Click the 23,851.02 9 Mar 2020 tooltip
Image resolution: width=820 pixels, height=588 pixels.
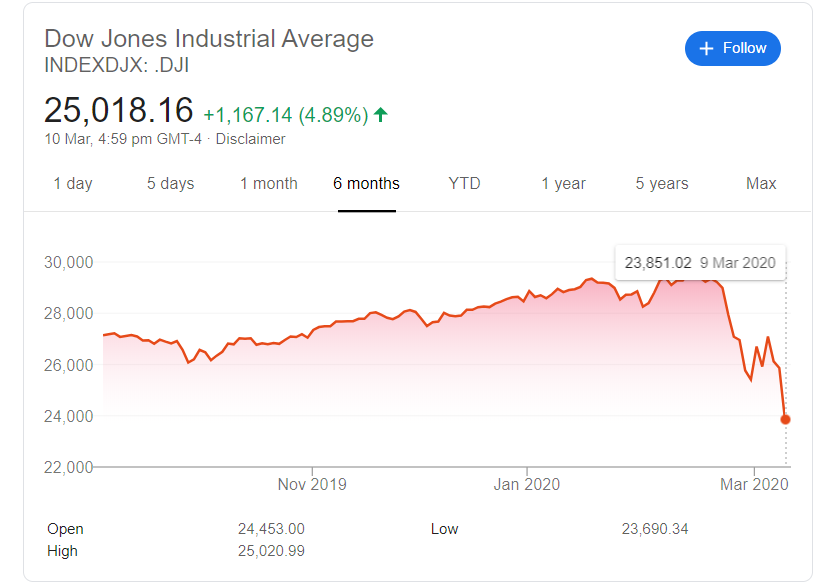click(x=699, y=263)
